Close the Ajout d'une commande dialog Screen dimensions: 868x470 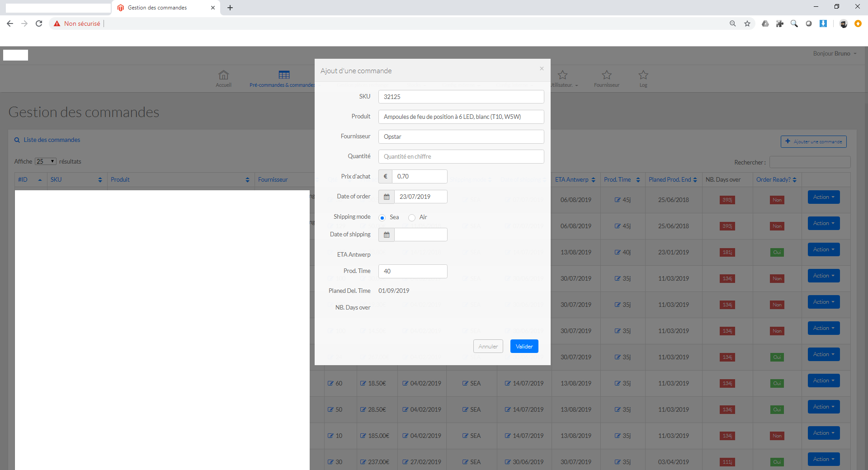click(542, 69)
